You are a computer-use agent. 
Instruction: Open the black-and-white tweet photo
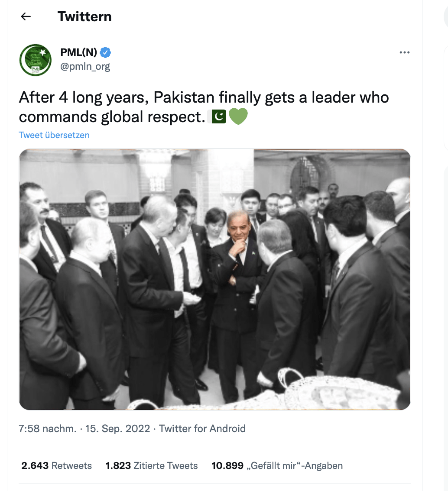[x=215, y=279]
